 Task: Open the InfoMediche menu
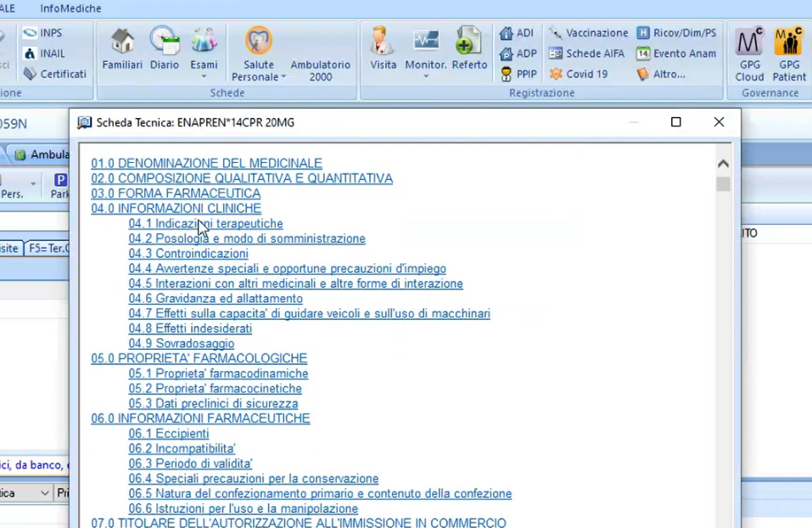(70, 8)
